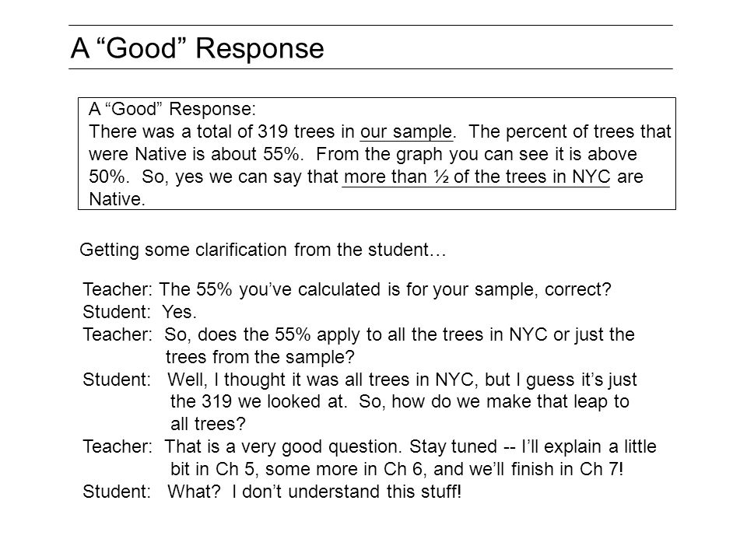Click the slide title "A Good Response"

pos(197,48)
